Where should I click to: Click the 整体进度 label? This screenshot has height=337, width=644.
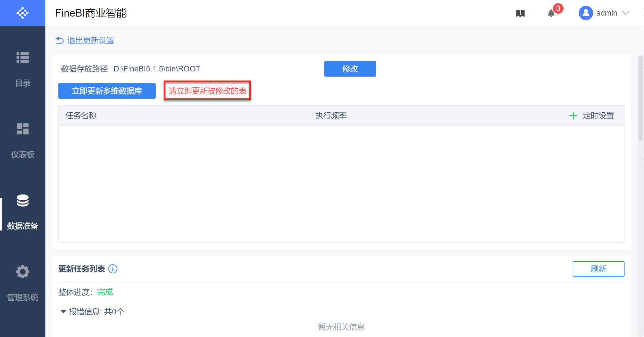coord(75,292)
